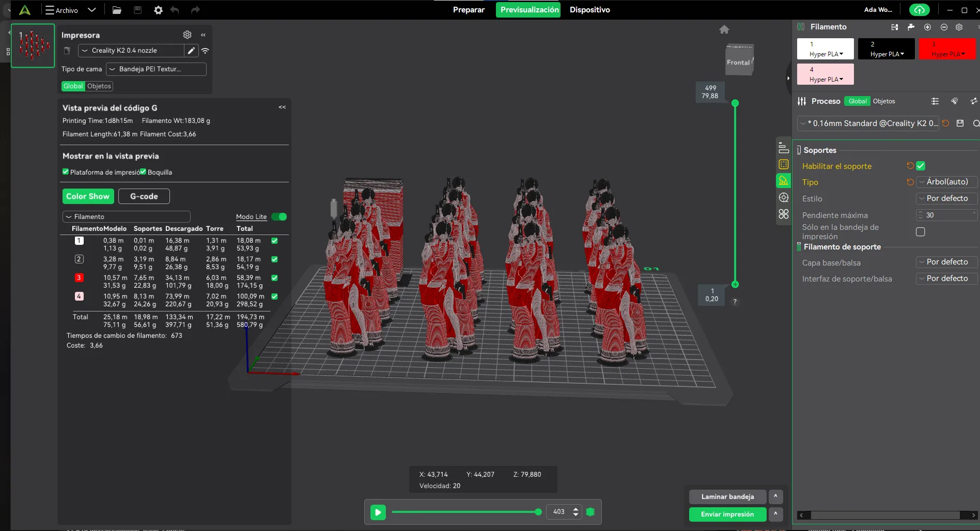Click the cloud upload icon in title bar

point(919,10)
